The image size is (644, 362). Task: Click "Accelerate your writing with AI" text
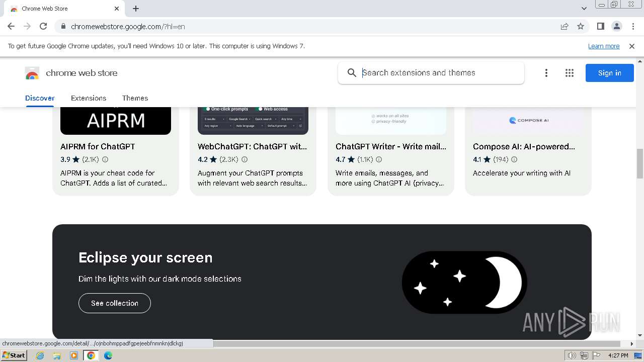point(522,173)
